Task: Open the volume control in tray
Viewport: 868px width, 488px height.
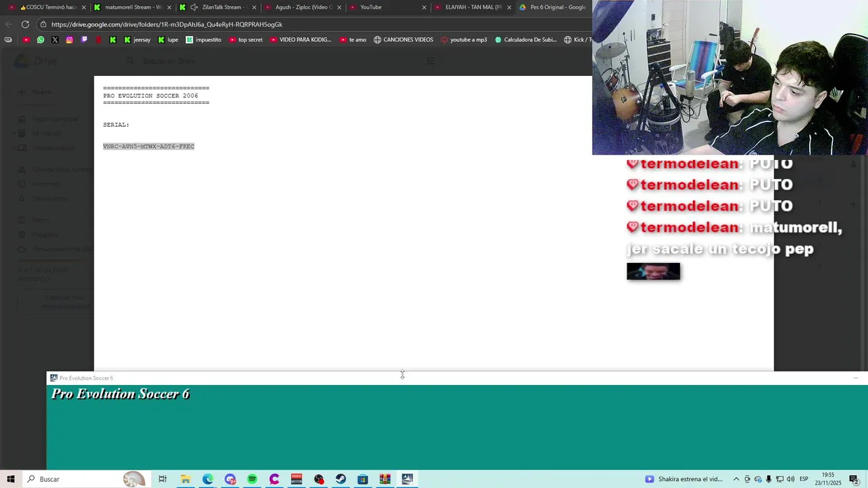Action: click(791, 479)
